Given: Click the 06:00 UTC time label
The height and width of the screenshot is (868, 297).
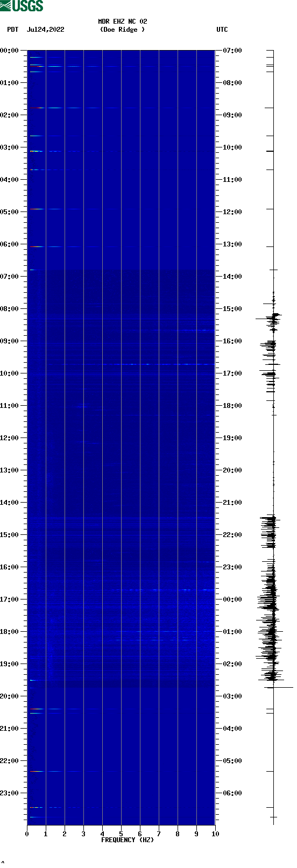Looking at the screenshot, I should pos(232,793).
